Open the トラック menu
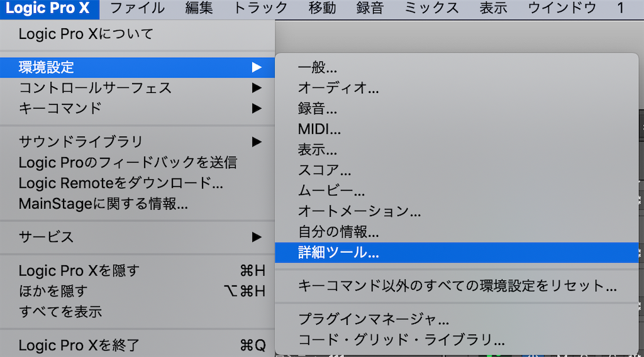 coord(260,9)
